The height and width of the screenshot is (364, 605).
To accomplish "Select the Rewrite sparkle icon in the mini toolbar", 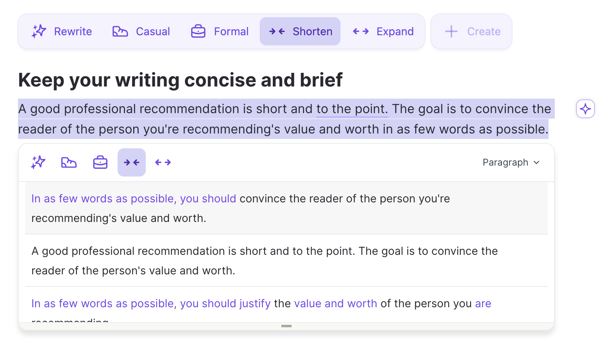I will click(38, 162).
